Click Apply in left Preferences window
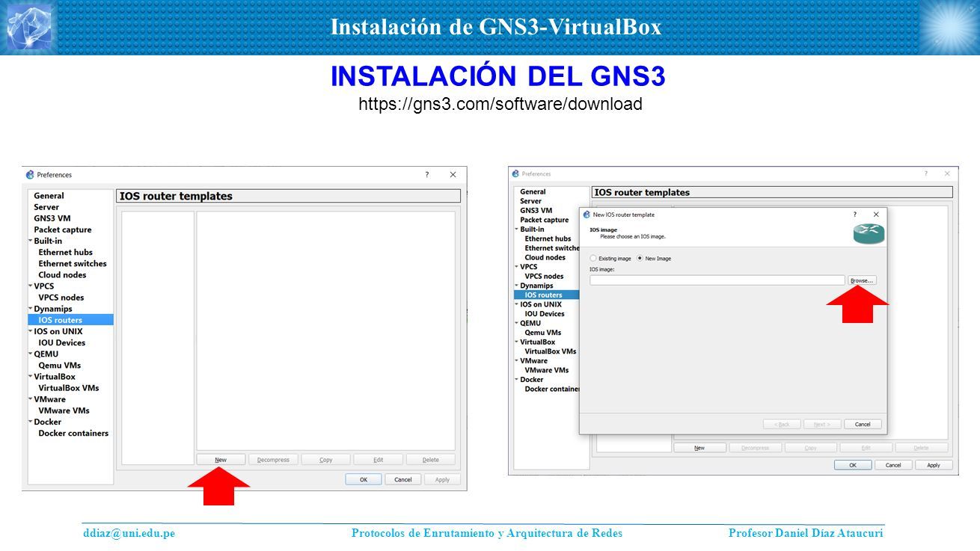The image size is (980, 551). pos(442,479)
